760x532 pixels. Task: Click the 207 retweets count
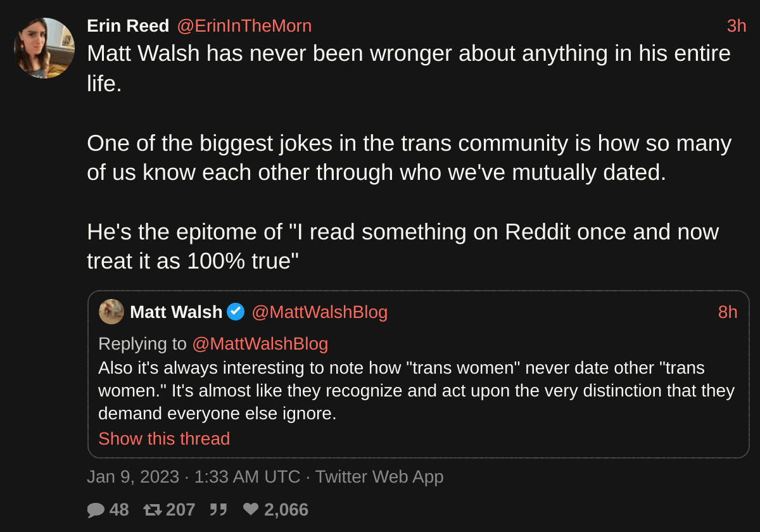pos(180,510)
